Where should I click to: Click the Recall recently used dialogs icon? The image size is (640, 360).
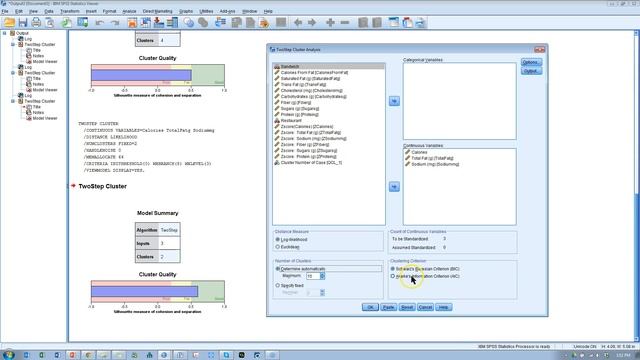82,22
